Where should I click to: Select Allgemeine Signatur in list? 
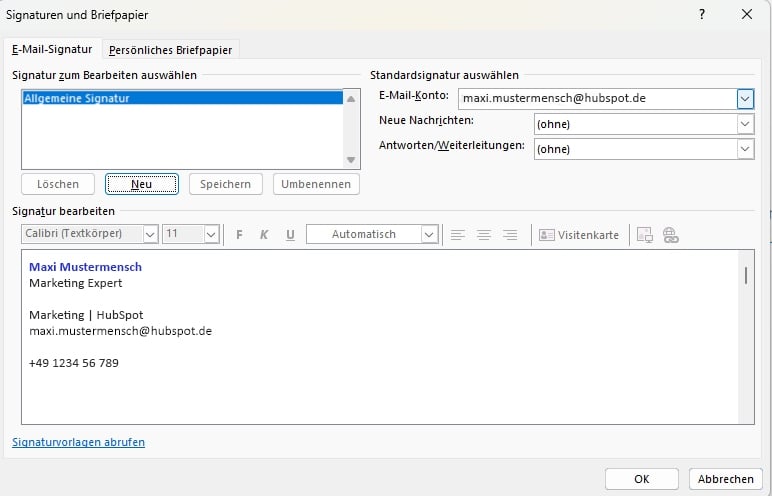tap(182, 98)
